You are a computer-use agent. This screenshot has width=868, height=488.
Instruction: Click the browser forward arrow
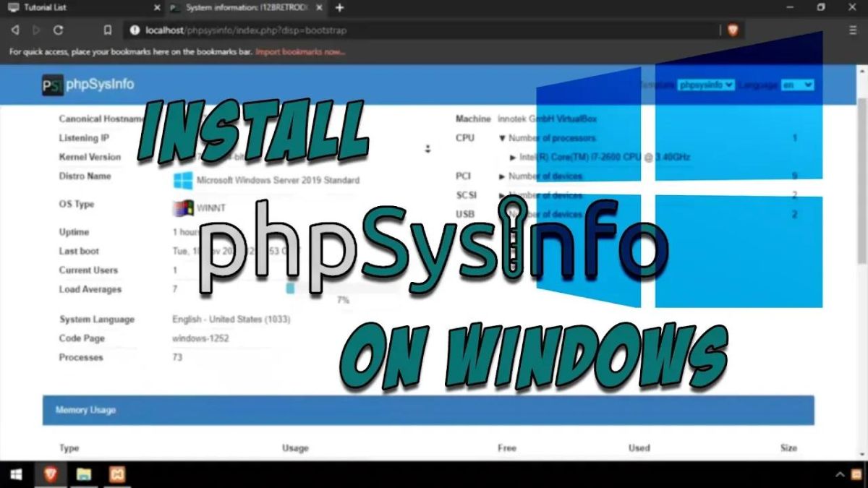click(x=36, y=30)
